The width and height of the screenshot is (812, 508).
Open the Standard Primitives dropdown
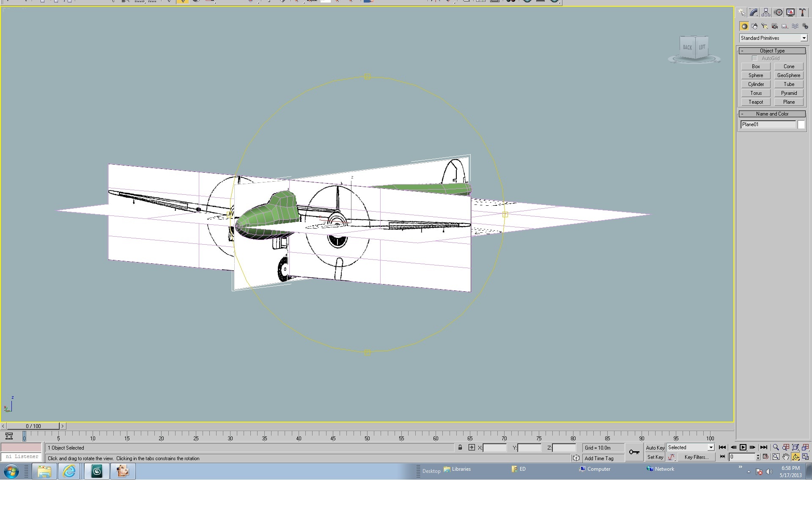click(x=774, y=38)
